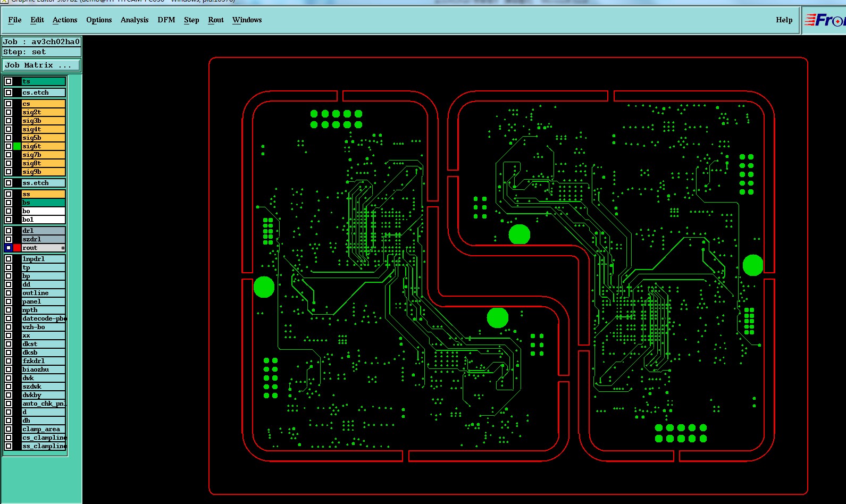Select the sig7b layer name

point(44,155)
